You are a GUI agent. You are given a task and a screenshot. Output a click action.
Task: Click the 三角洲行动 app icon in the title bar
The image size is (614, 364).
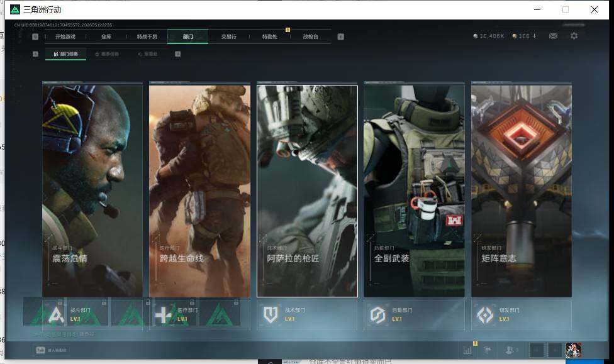(15, 9)
